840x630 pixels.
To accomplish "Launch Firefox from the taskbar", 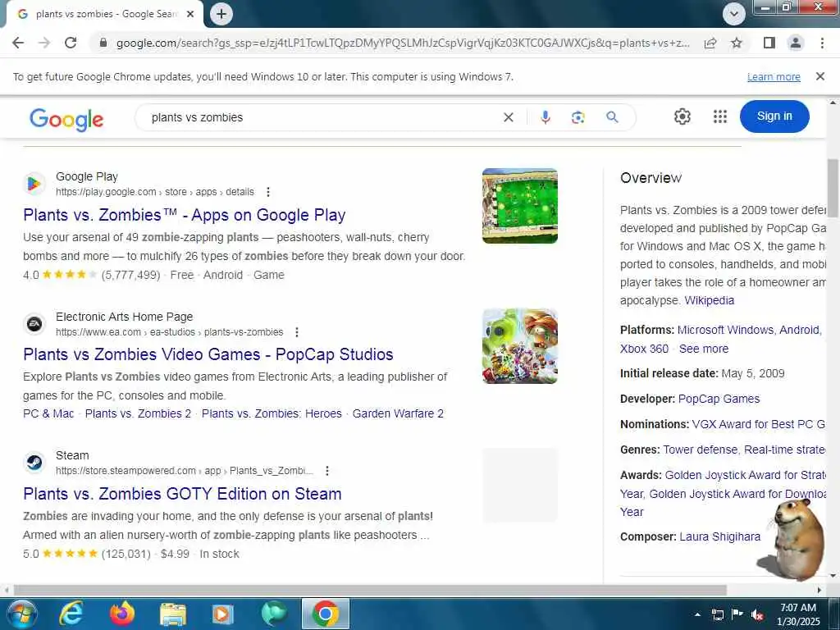I will pos(121,614).
